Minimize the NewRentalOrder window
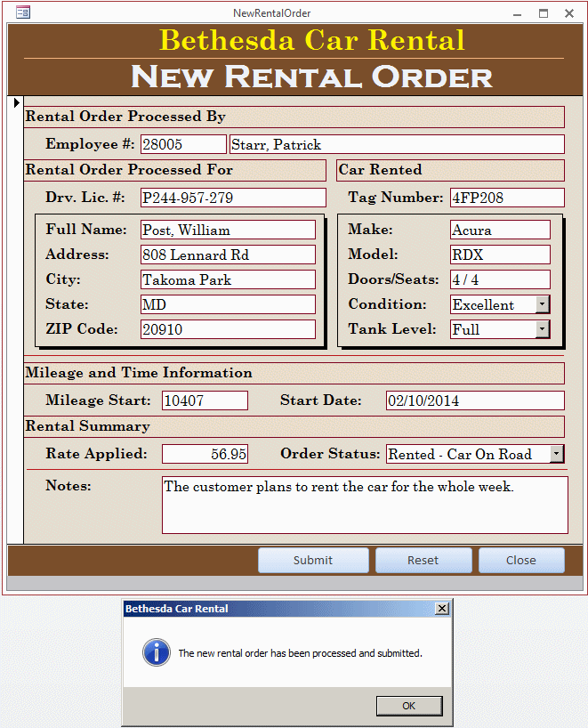 (518, 13)
